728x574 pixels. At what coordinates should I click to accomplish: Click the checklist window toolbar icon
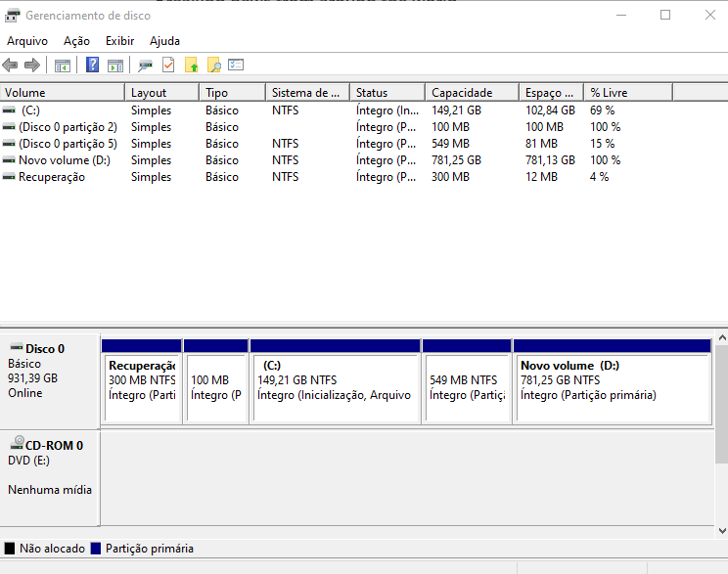click(x=236, y=65)
